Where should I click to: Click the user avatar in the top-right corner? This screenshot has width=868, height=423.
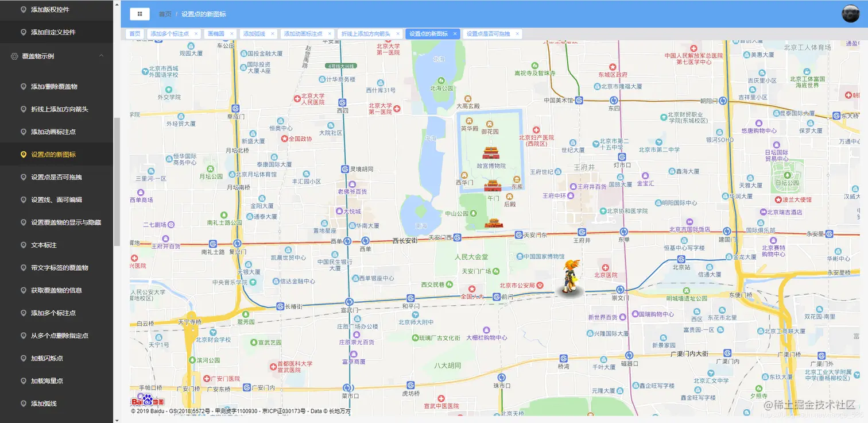click(x=850, y=13)
